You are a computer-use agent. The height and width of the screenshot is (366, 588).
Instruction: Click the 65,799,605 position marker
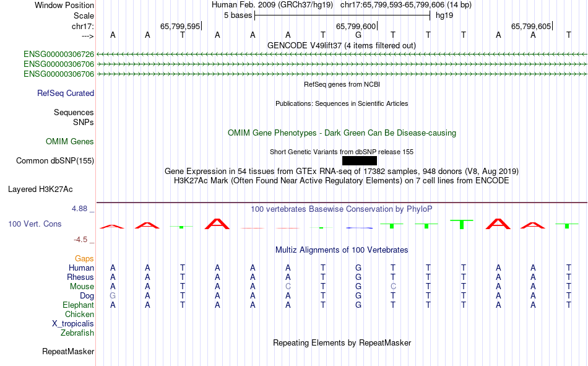click(x=532, y=26)
